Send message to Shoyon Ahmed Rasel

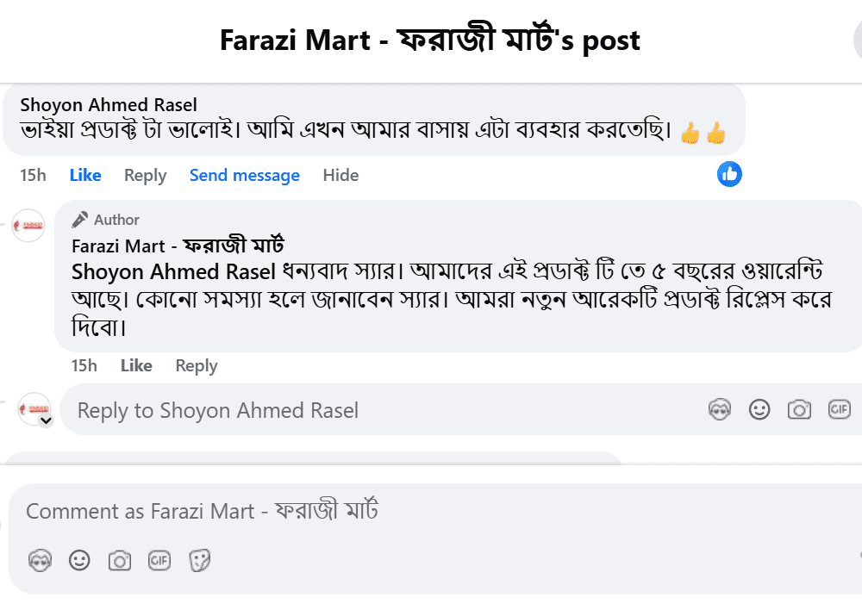(245, 175)
